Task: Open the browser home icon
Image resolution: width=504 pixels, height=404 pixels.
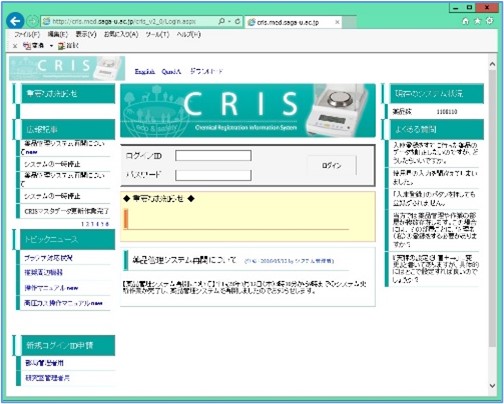Action: point(466,21)
